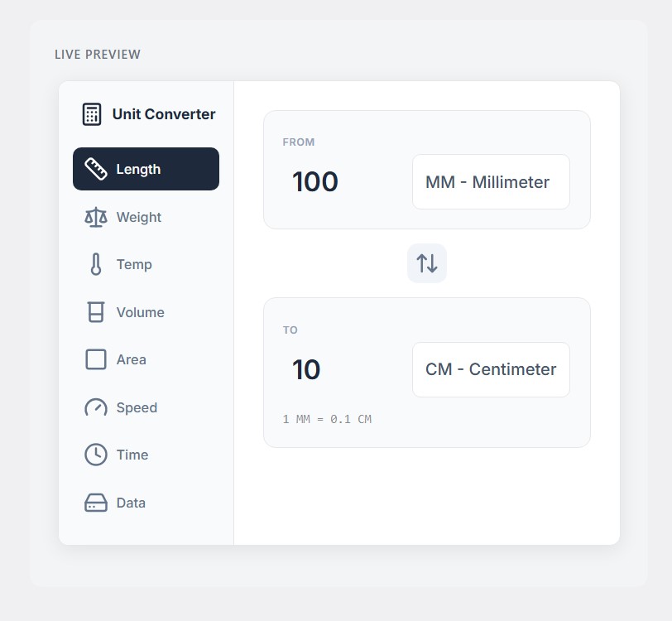Screen dimensions: 672x621
Task: Go to the Data category
Action: click(x=131, y=503)
